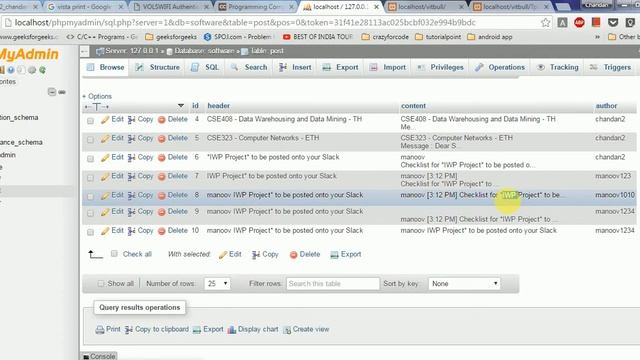Screen dimensions: 640x360
Task: Click the pencil Edit icon for row 4
Action: [x=105, y=120]
